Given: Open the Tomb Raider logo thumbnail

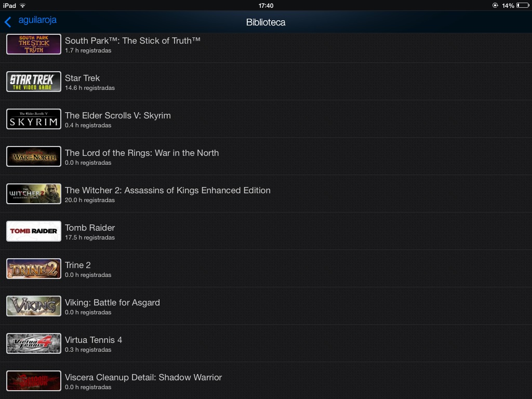Looking at the screenshot, I should [x=34, y=231].
